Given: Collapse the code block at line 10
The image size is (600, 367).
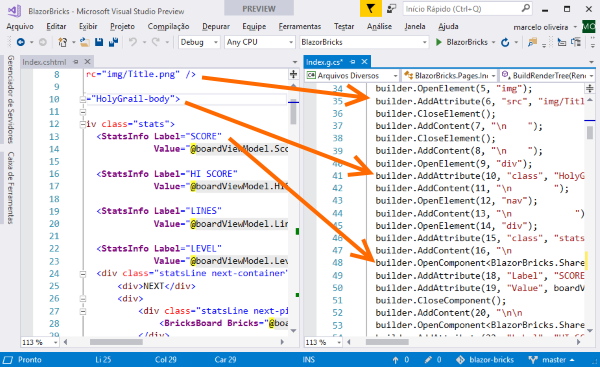Looking at the screenshot, I should 83,99.
